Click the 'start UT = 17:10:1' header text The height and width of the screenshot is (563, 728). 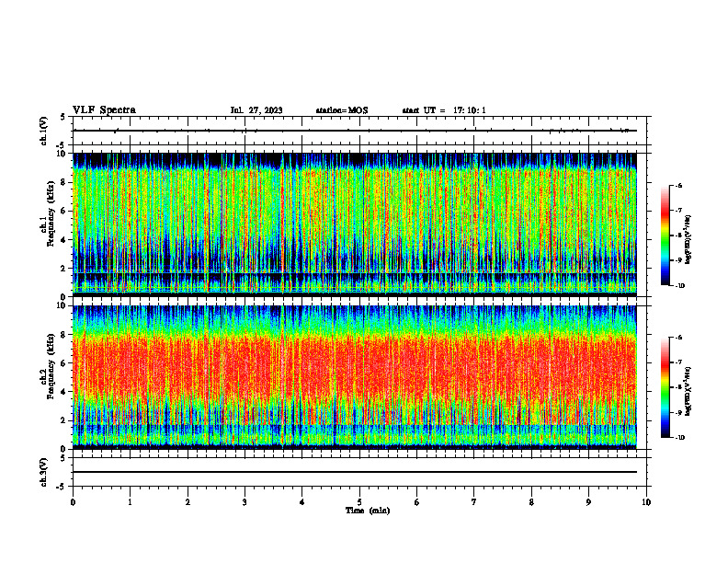point(444,110)
